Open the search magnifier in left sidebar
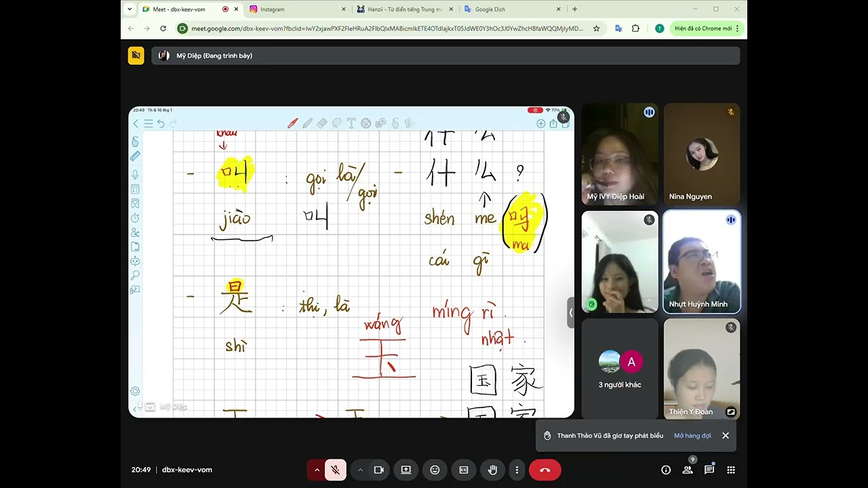This screenshot has height=488, width=868. tap(135, 275)
